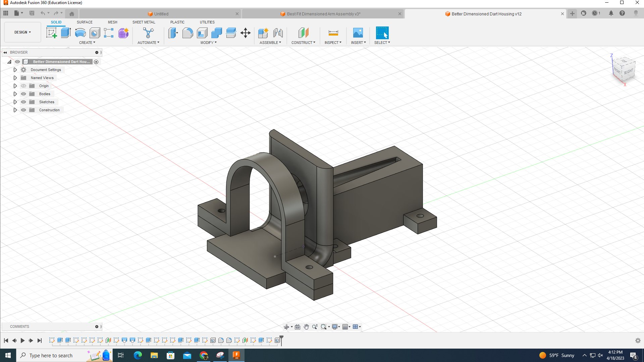Activate the Measure tool under Inspect

333,33
